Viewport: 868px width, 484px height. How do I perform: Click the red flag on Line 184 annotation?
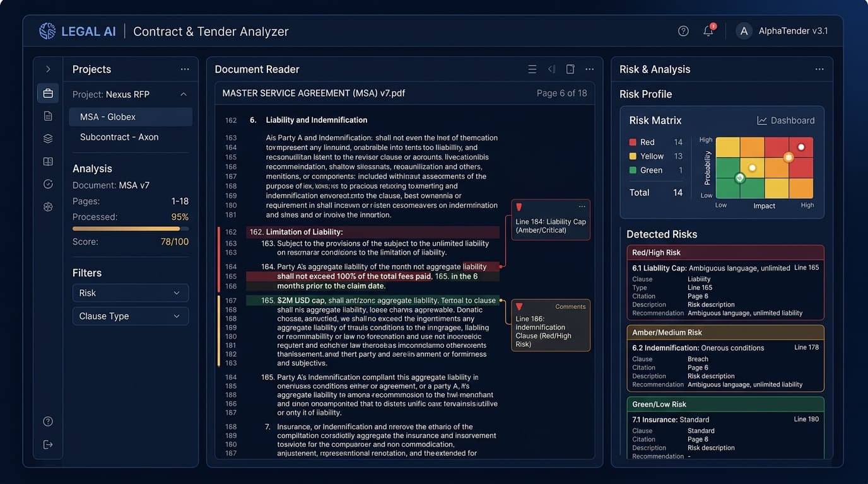519,207
